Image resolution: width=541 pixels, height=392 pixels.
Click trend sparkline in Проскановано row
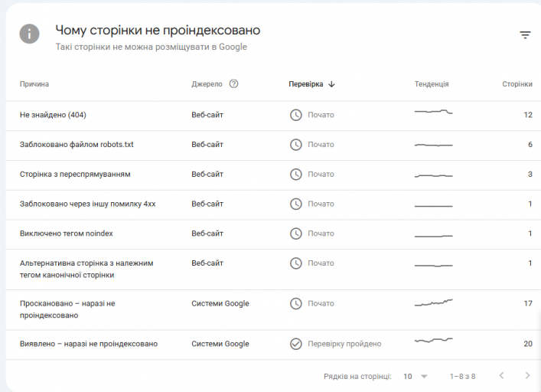[433, 302]
